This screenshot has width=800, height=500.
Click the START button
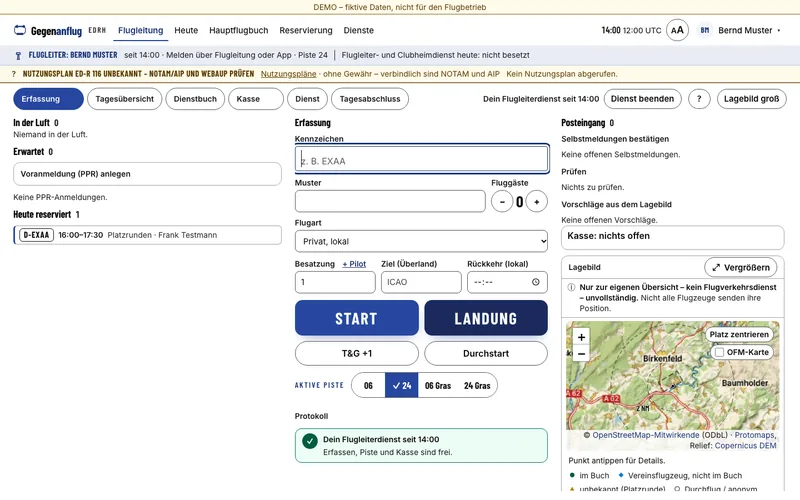click(x=357, y=318)
